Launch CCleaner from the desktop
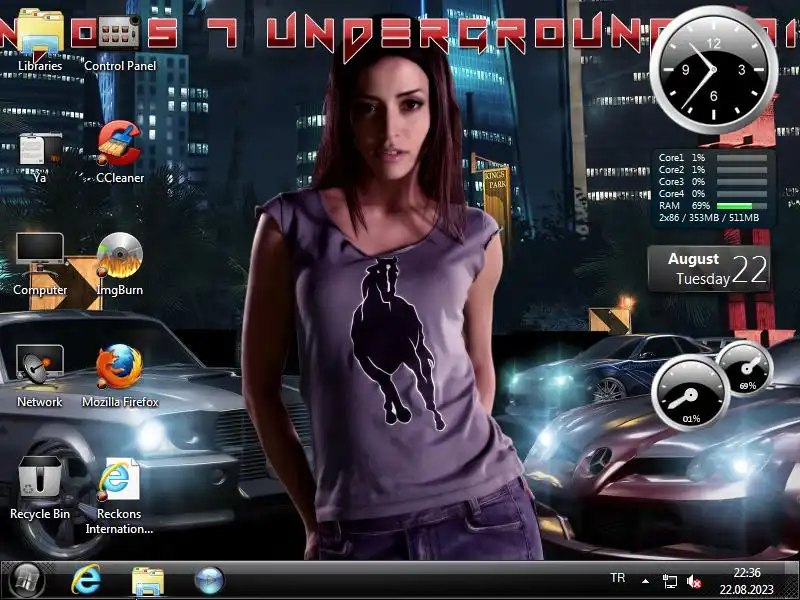800x600 pixels. tap(120, 152)
